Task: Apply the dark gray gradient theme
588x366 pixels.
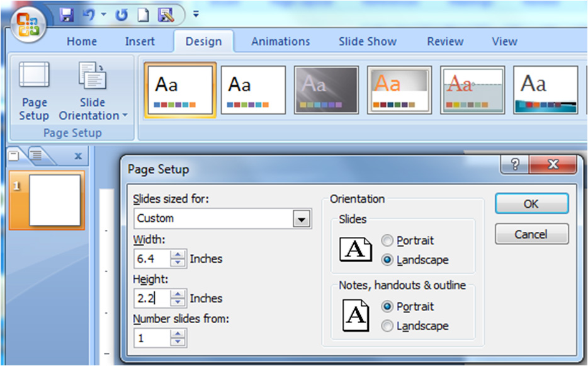Action: click(326, 89)
